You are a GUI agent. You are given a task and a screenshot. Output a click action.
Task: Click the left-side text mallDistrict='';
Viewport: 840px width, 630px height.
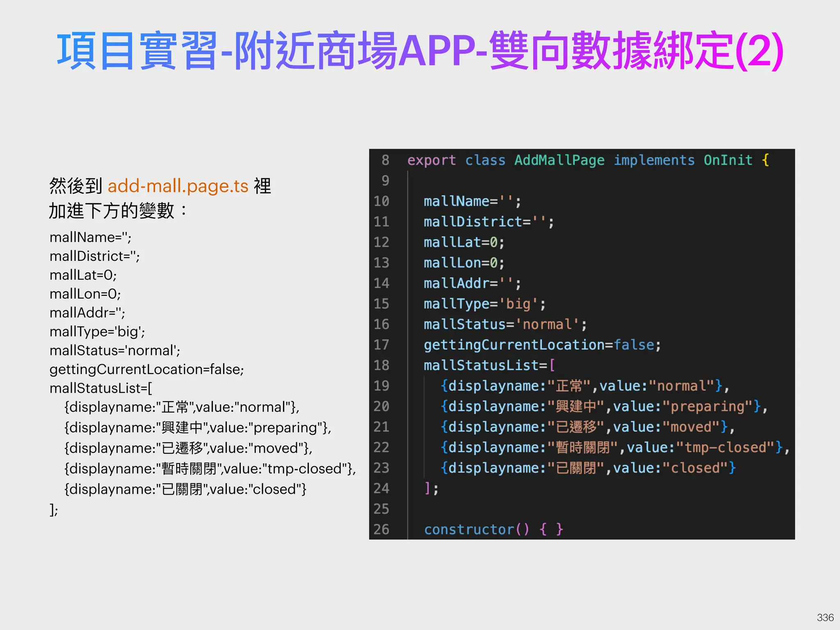click(95, 256)
